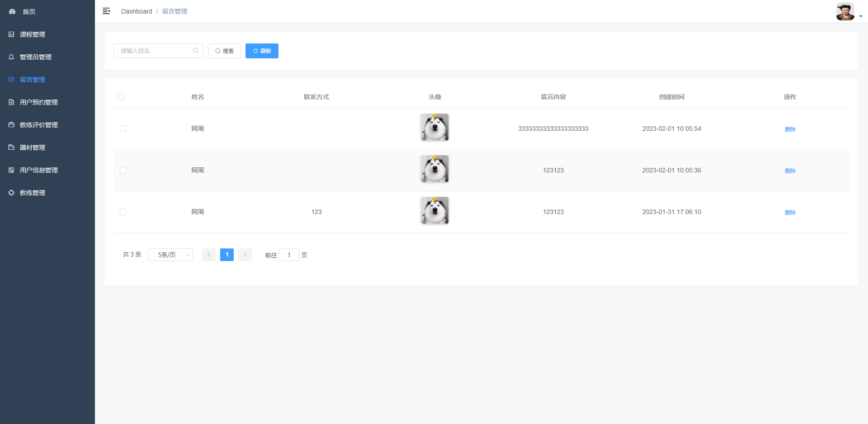The width and height of the screenshot is (868, 424).
Task: Select the checkbox for the 2023-01-31 row
Action: (123, 212)
